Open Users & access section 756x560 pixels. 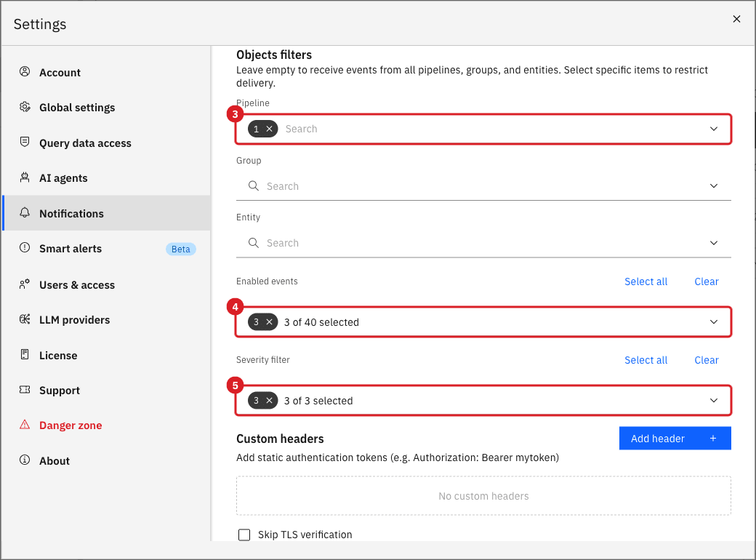(x=107, y=284)
